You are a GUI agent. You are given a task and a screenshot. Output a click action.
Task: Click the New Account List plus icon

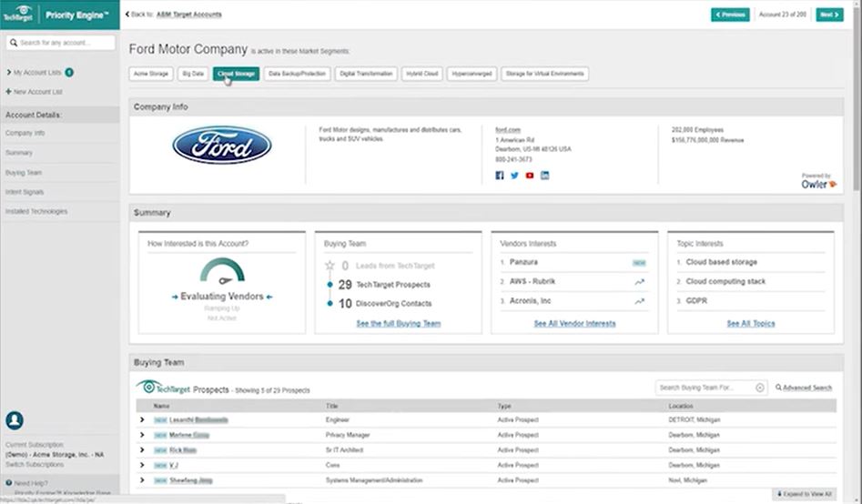(x=8, y=92)
